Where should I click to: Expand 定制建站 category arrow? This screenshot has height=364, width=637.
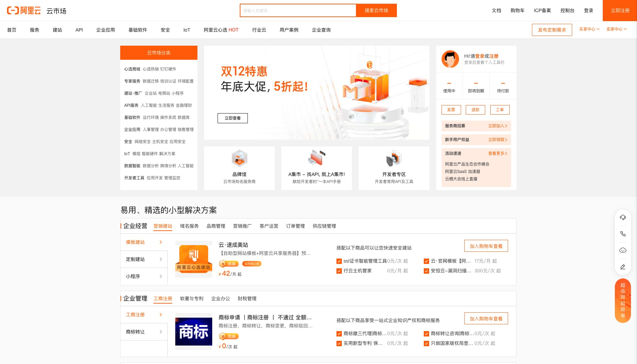tap(161, 259)
